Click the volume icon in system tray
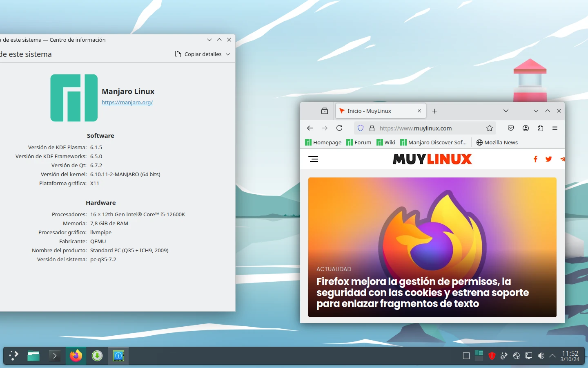Viewport: 588px width, 368px height. (x=541, y=356)
